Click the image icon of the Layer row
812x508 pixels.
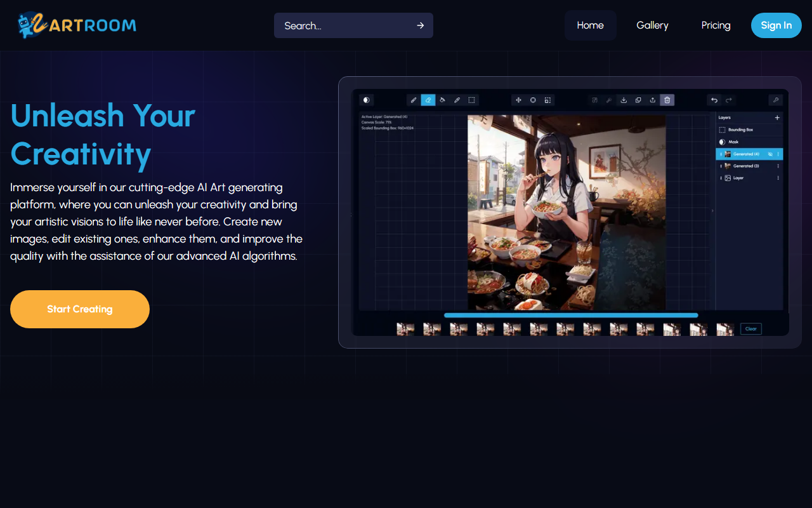pyautogui.click(x=728, y=178)
